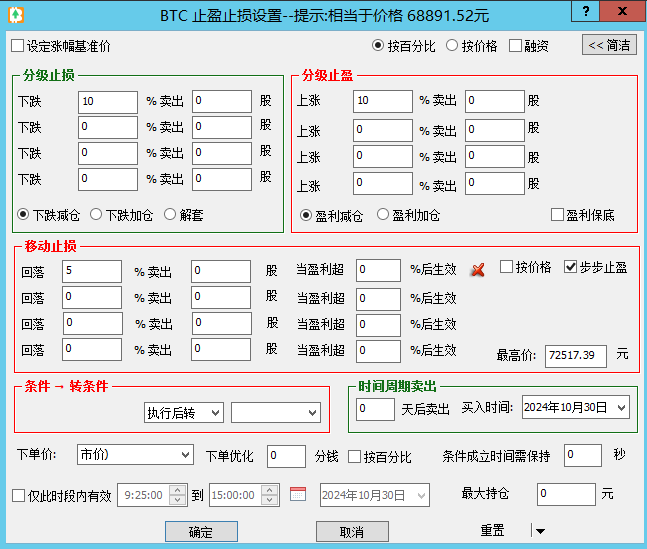647x549 pixels.
Task: Click first 回落 卖出 shares field
Action: (221, 271)
